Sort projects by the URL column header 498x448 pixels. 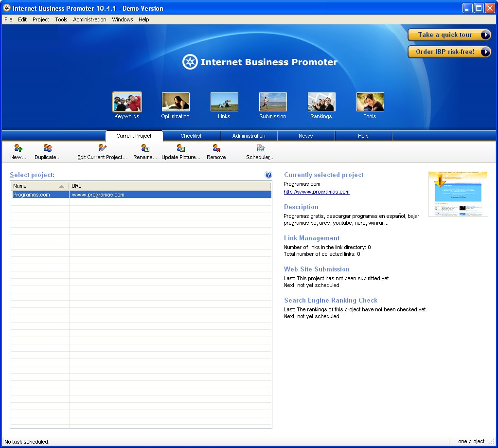[x=170, y=186]
